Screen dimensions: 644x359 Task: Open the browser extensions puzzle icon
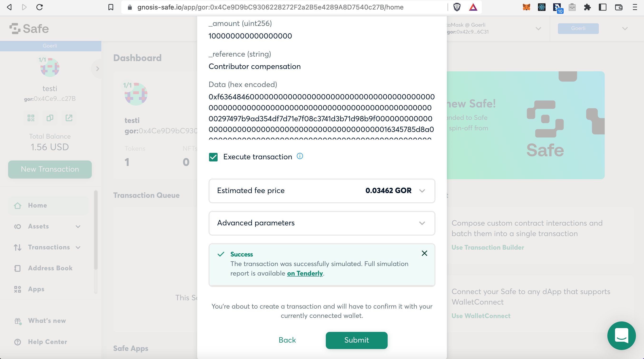click(x=587, y=7)
